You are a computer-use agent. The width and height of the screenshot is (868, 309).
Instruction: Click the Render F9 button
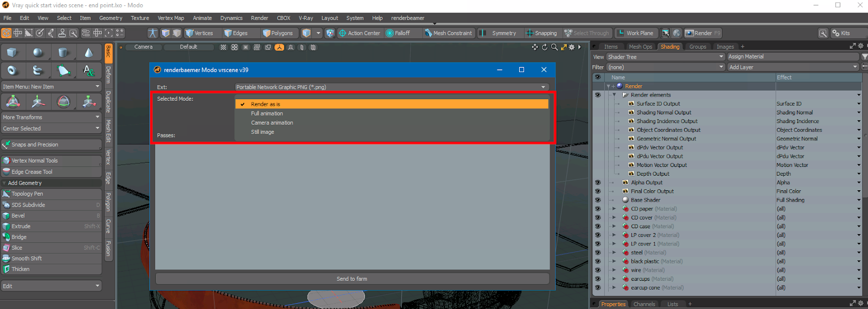click(x=703, y=33)
